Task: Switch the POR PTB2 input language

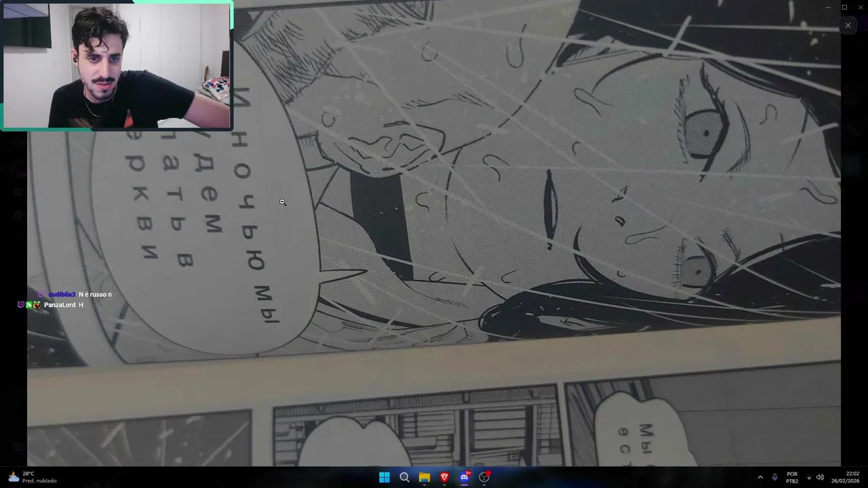Action: tap(792, 477)
